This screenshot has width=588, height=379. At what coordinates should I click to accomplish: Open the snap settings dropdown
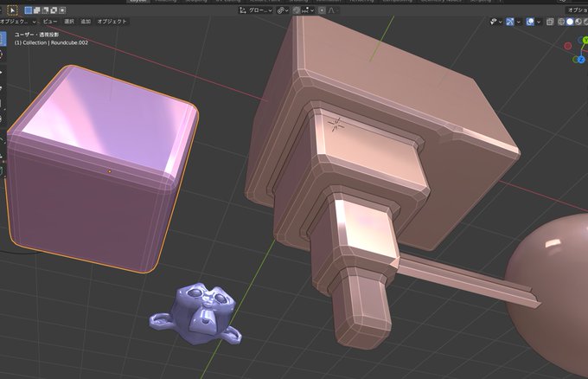[x=308, y=10]
